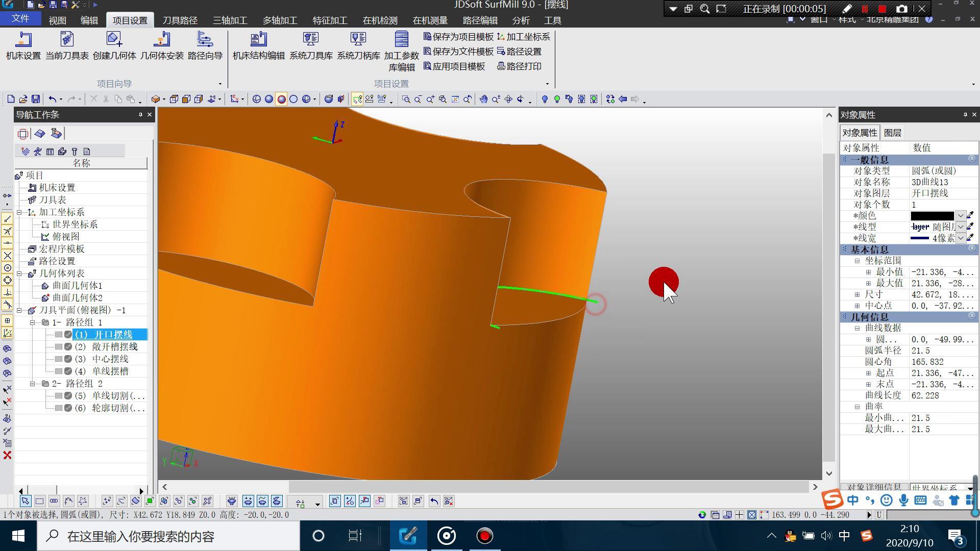Switch to the 图层 layers tab
This screenshot has height=551, width=980.
pyautogui.click(x=892, y=133)
